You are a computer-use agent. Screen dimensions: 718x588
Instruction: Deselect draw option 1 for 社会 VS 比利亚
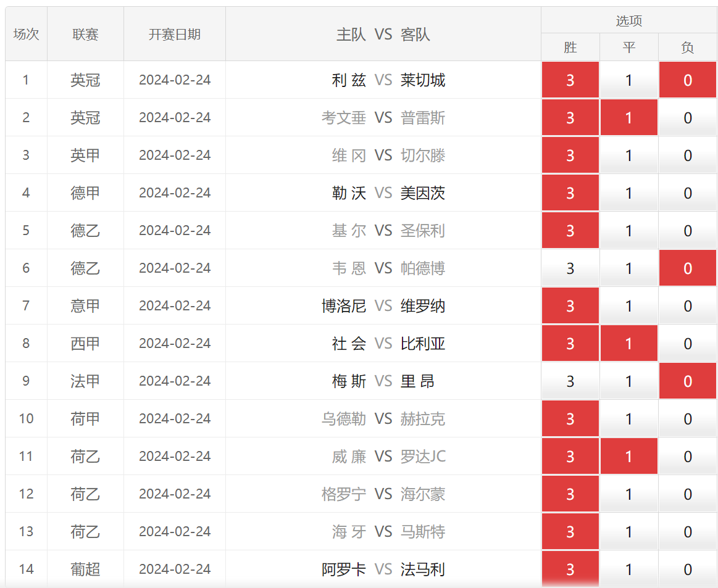pyautogui.click(x=628, y=343)
